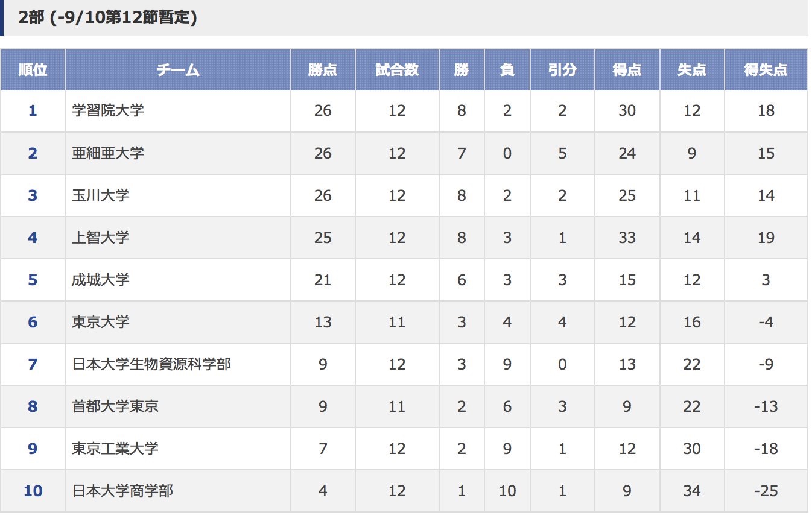Select the 亜細亜大学 team name
This screenshot has width=812, height=515.
[108, 153]
